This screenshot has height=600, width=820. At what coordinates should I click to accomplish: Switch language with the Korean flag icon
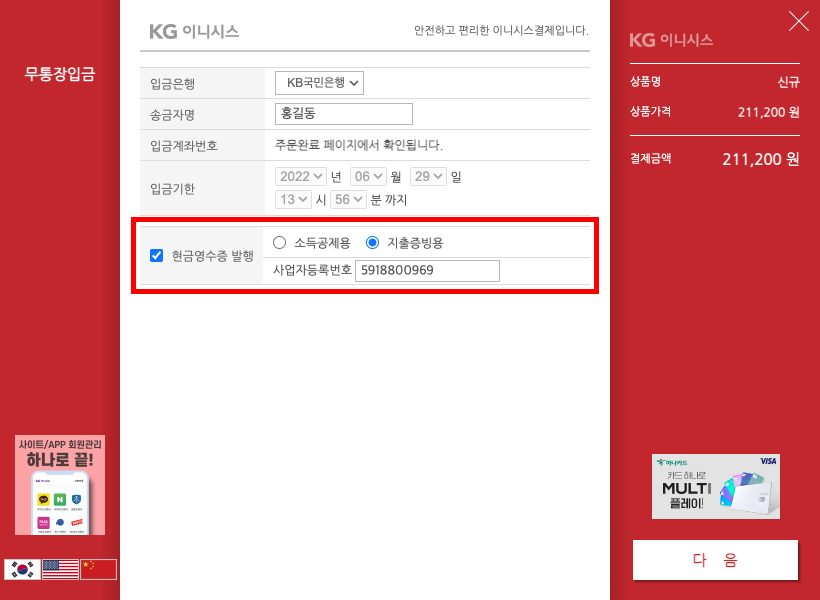(x=22, y=569)
